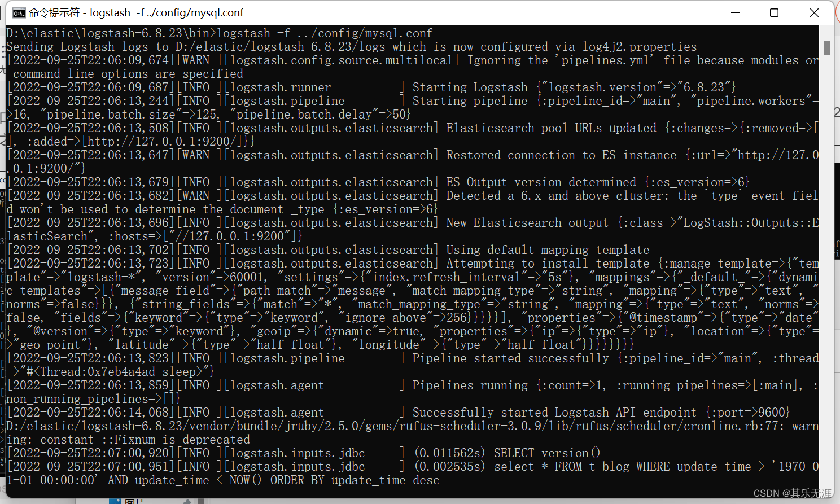The height and width of the screenshot is (504, 840).
Task: Click 'ORDER BY update_time desc' text
Action: pyautogui.click(x=355, y=480)
